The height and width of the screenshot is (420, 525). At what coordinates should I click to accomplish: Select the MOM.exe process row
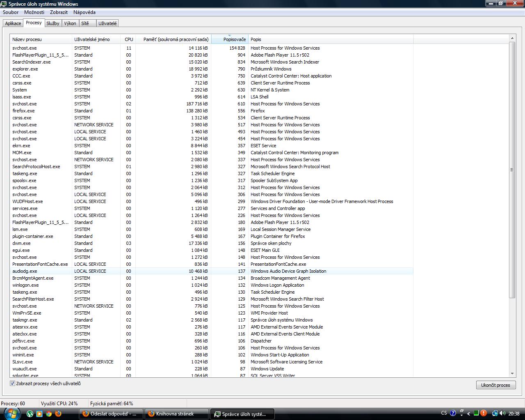(x=211, y=153)
